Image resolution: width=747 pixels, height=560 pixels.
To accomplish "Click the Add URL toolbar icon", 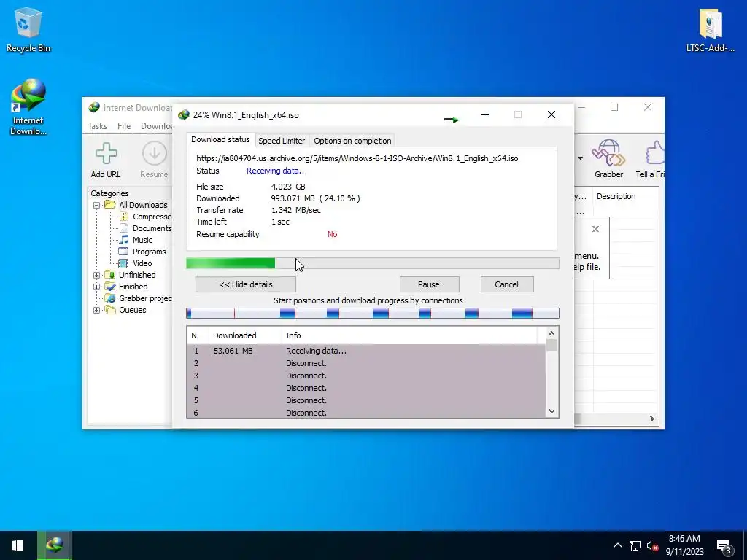I will click(x=106, y=154).
